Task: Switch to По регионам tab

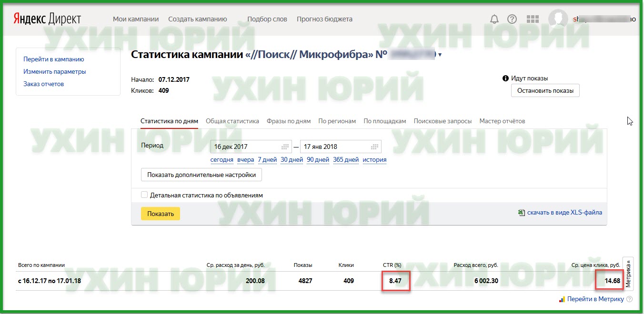Action: [x=337, y=121]
